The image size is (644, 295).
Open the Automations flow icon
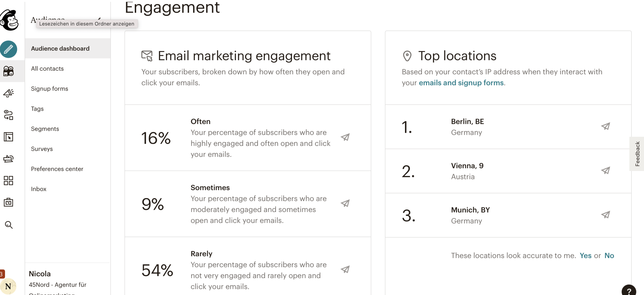pos(9,115)
